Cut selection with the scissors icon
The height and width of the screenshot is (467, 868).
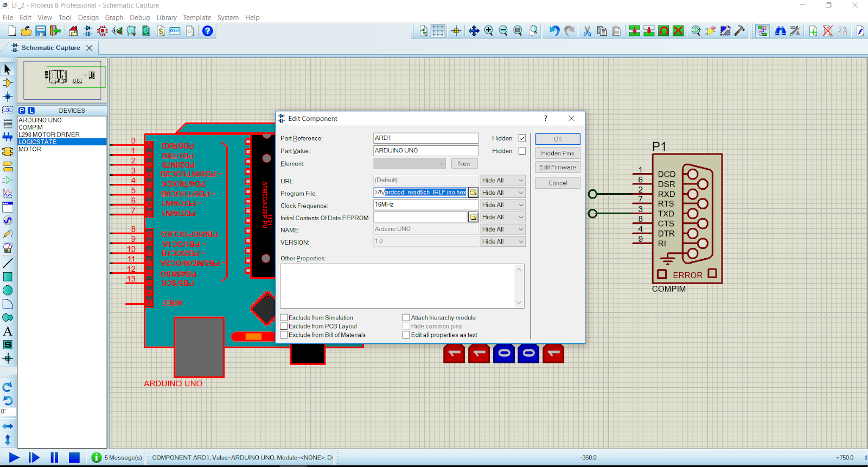coord(587,31)
